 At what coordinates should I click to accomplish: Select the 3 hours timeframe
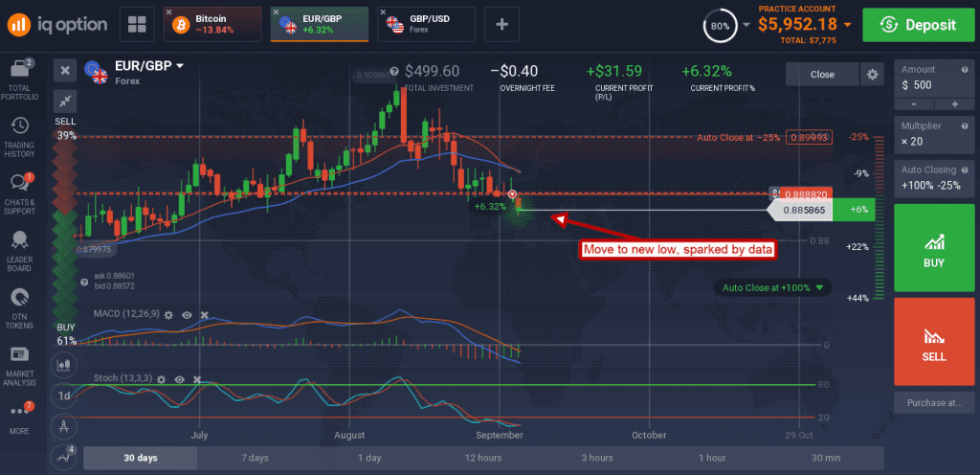597,458
